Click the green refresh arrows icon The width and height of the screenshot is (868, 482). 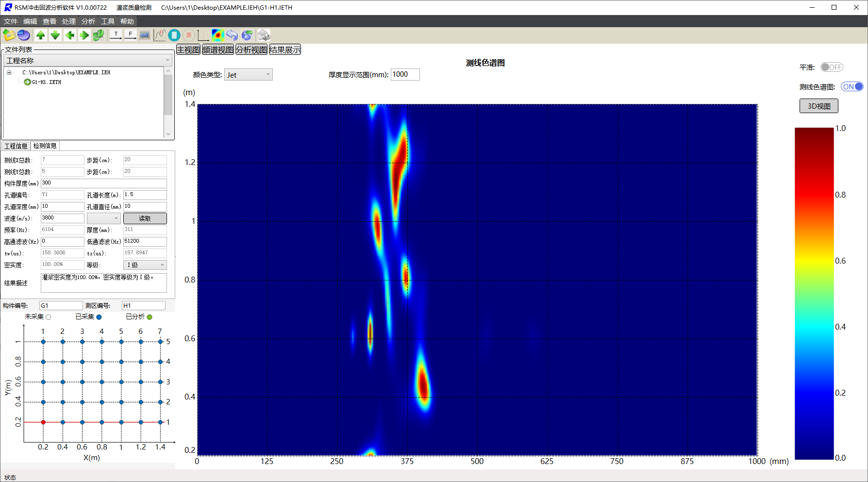(99, 35)
